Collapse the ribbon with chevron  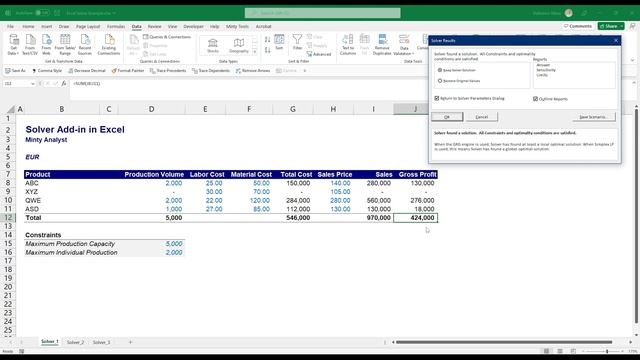pyautogui.click(x=632, y=60)
